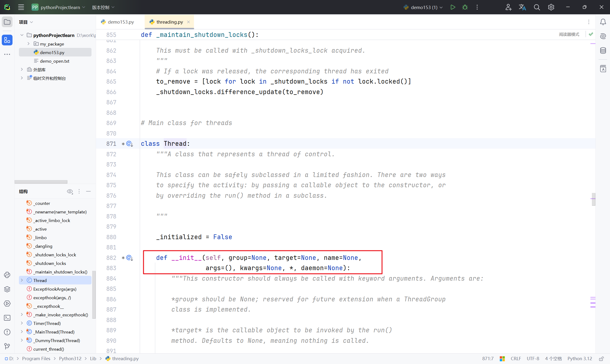The height and width of the screenshot is (364, 610).
Task: Click editor vertical scrollbar thumb
Action: click(593, 199)
